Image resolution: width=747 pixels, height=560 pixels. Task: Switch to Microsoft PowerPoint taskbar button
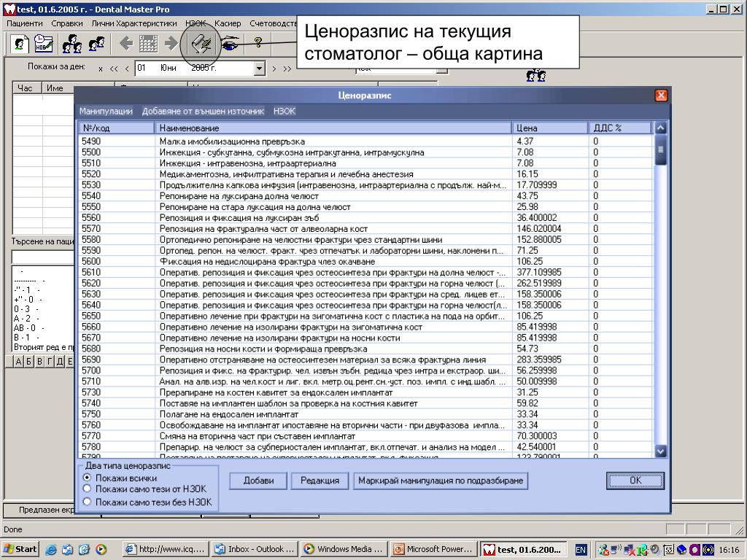click(x=433, y=549)
